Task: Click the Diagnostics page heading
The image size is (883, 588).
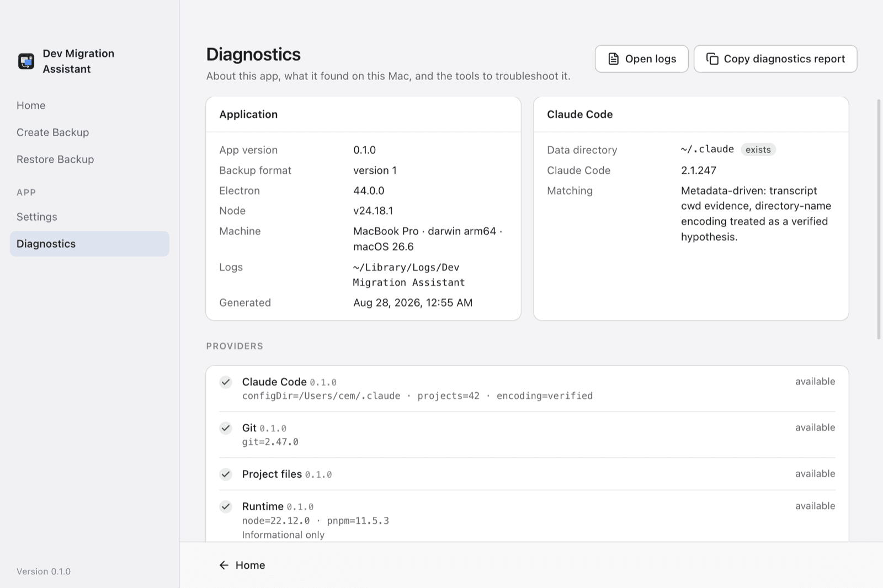Action: (x=253, y=55)
